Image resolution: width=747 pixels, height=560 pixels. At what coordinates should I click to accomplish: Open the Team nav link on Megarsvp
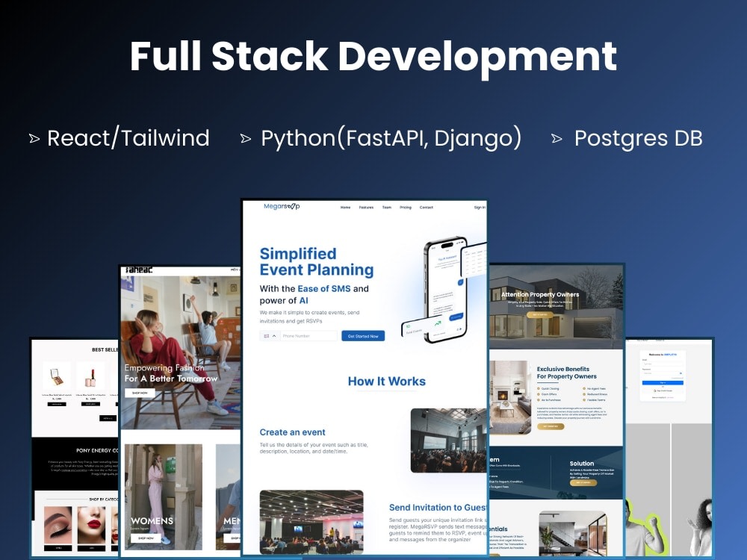pyautogui.click(x=386, y=208)
